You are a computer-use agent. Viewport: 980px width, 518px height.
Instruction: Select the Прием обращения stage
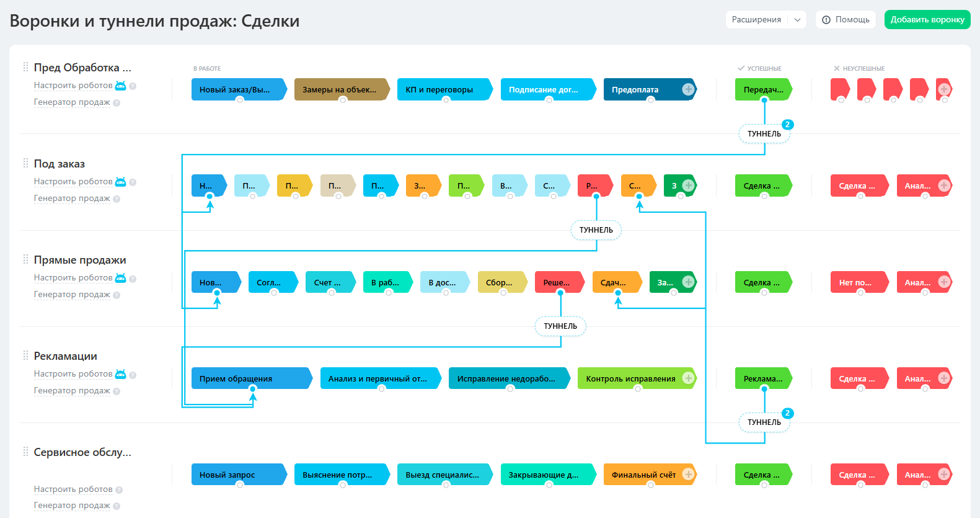point(252,378)
